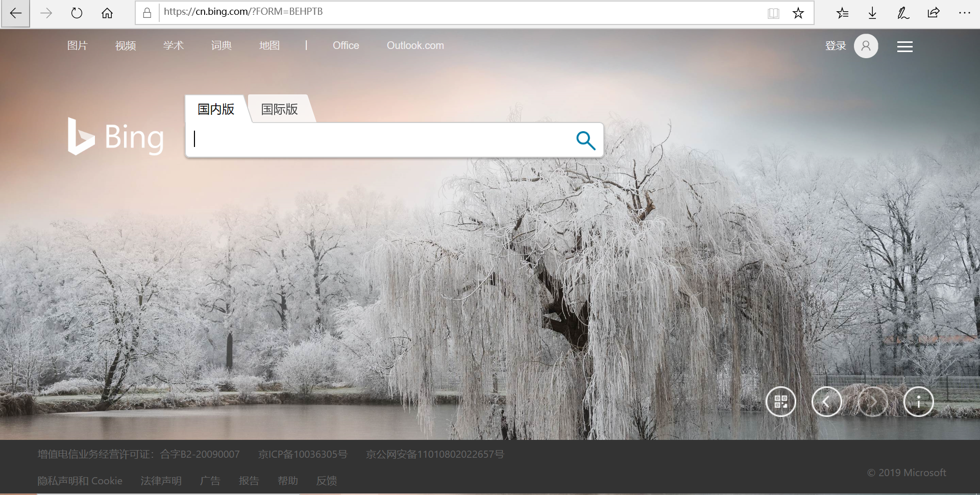Screen dimensions: 980x495
Task: Open 隐私声明和 Cookie link
Action: [80, 481]
